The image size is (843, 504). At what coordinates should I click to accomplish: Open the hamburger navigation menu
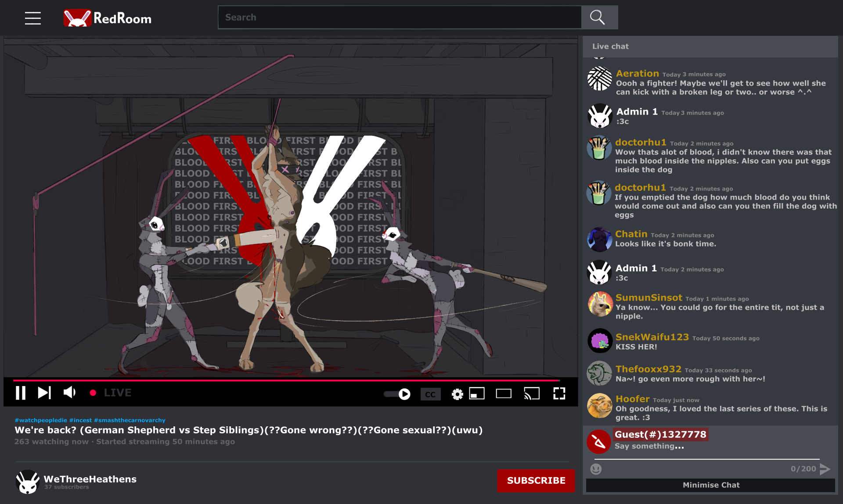coord(32,18)
